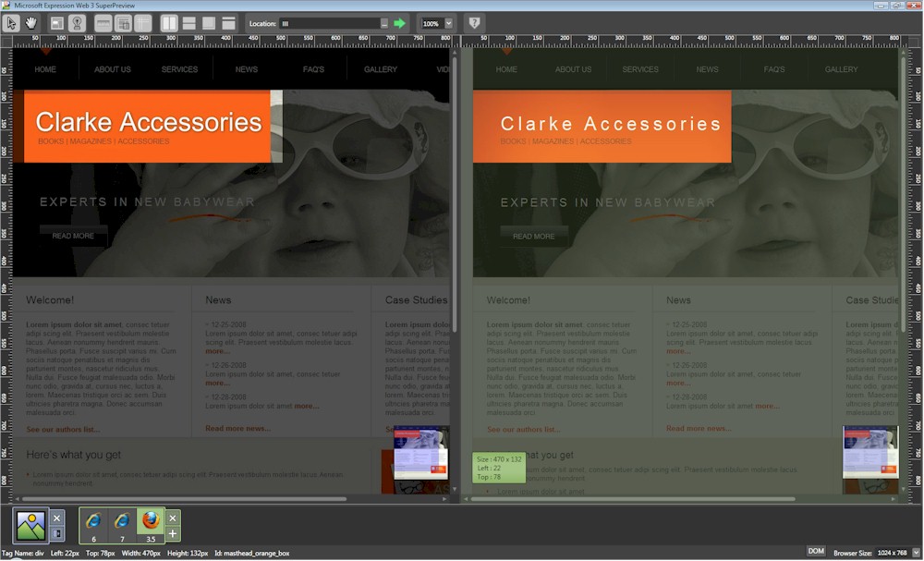Switch to horizontal split layout
This screenshot has height=561, width=924.
pyautogui.click(x=189, y=24)
